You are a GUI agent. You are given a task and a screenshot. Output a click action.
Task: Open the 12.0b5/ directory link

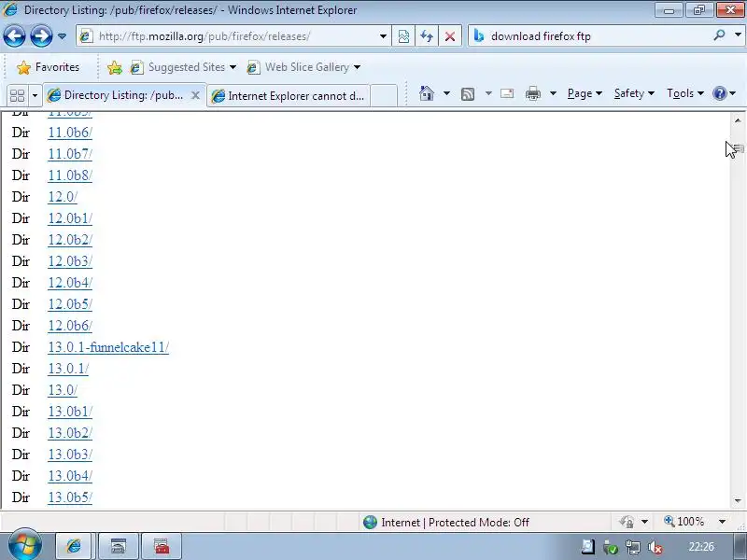pos(70,304)
